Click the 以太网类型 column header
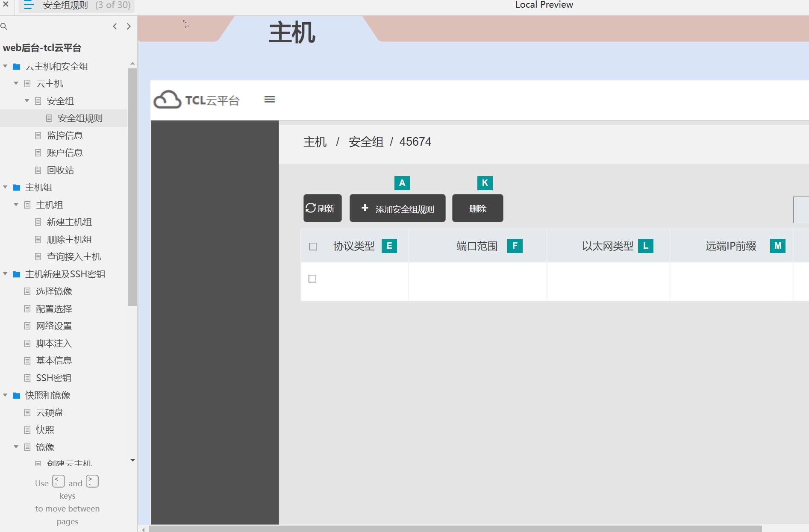Image resolution: width=809 pixels, height=532 pixels. pos(608,246)
